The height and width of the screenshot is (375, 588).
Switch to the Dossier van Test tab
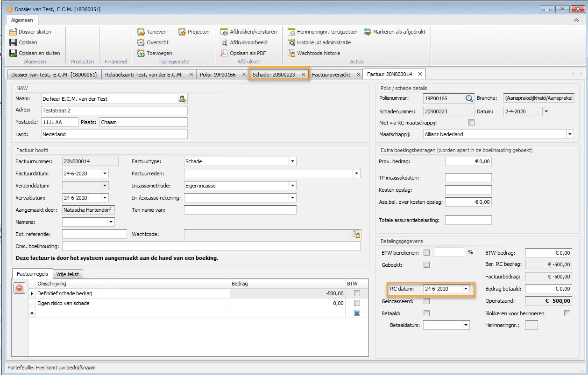[x=54, y=75]
